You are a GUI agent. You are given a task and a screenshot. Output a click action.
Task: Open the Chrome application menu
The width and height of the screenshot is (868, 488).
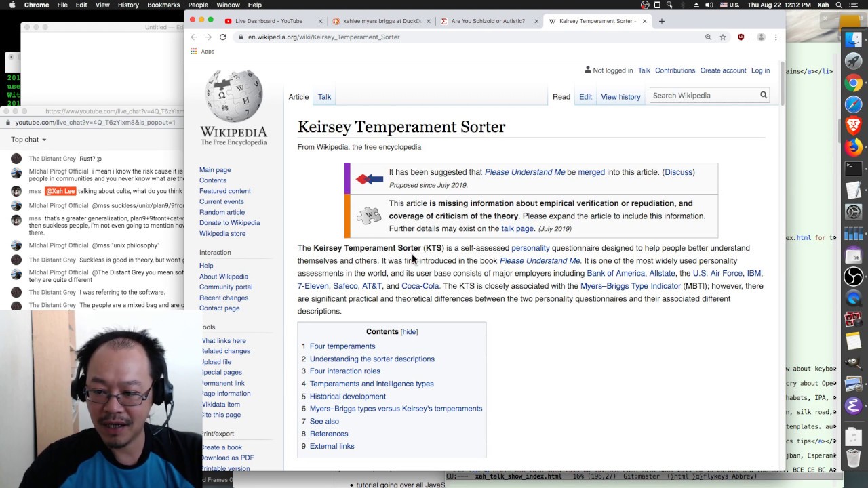[37, 5]
